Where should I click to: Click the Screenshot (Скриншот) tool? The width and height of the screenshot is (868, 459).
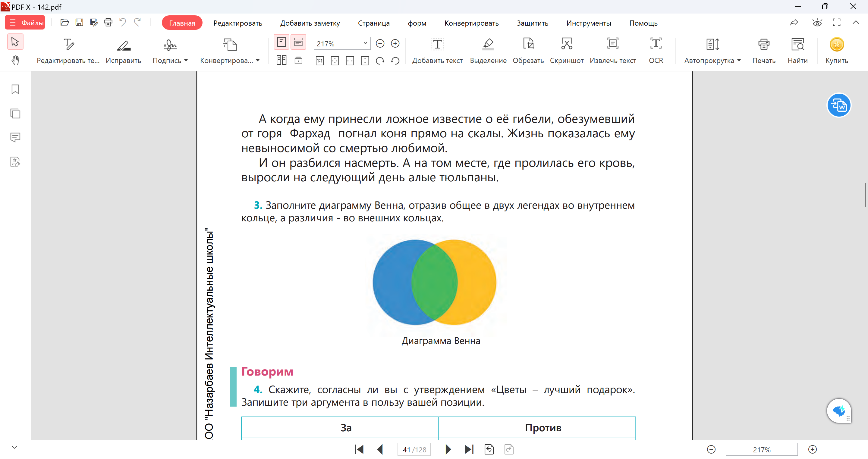(x=566, y=50)
